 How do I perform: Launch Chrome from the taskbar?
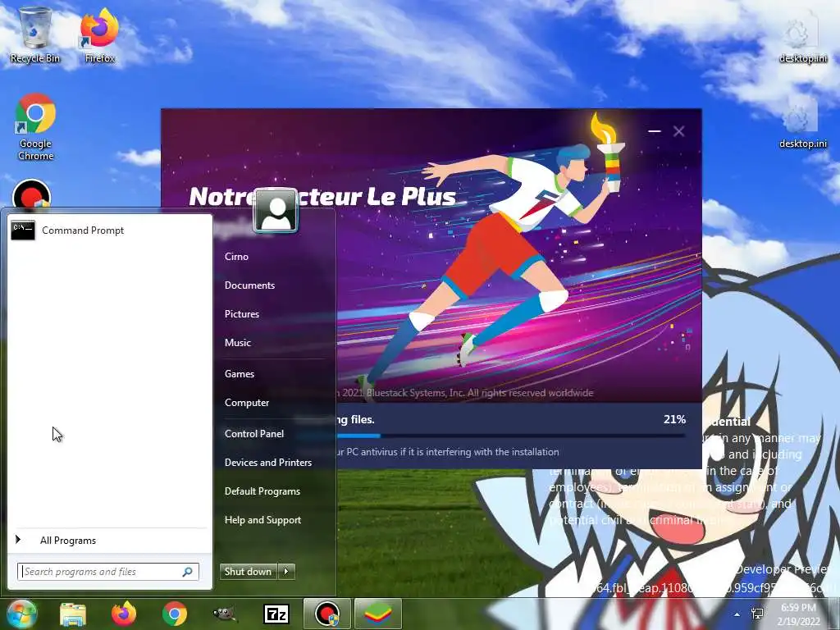click(175, 614)
